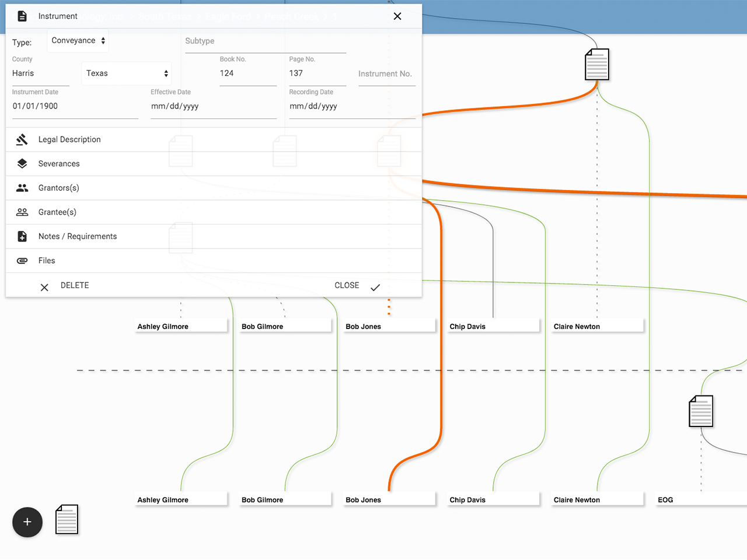Click the DELETE button

[75, 286]
